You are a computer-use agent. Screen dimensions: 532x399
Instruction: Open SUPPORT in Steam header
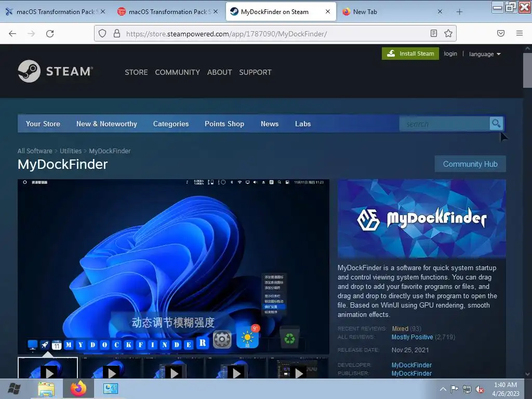click(255, 72)
